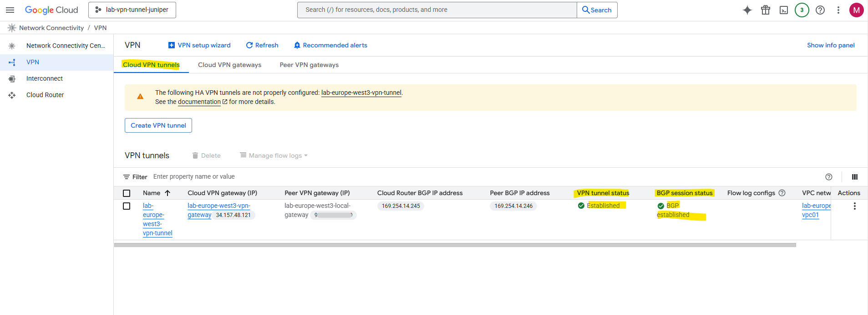Click the Network Connectivity Center sidebar icon
Viewport: 868px width, 315px height.
click(x=12, y=46)
